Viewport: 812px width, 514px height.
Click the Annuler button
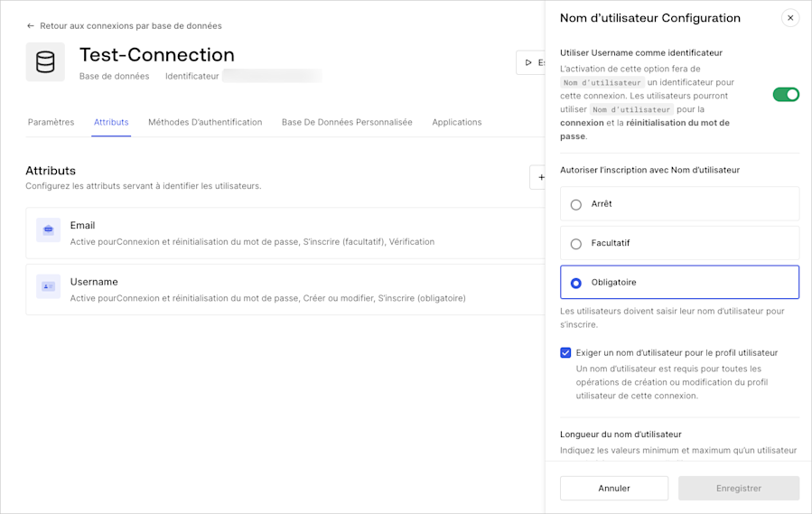[614, 488]
